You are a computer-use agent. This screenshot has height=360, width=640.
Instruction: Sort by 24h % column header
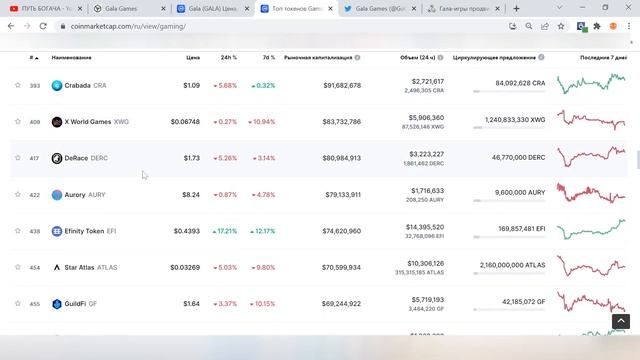[x=229, y=58]
